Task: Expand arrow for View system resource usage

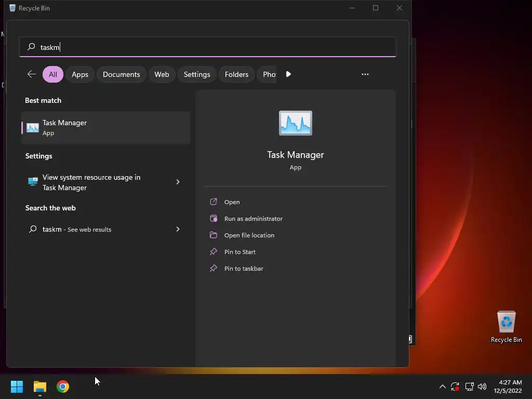Action: click(x=178, y=182)
